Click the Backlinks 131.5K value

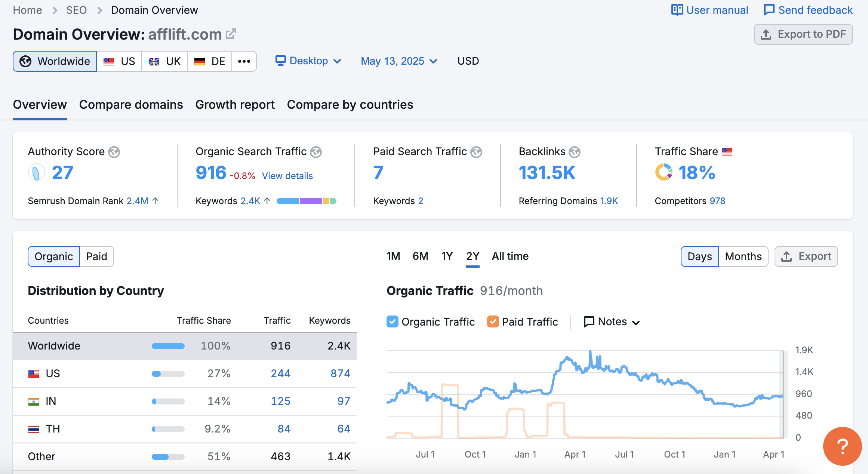(x=547, y=173)
